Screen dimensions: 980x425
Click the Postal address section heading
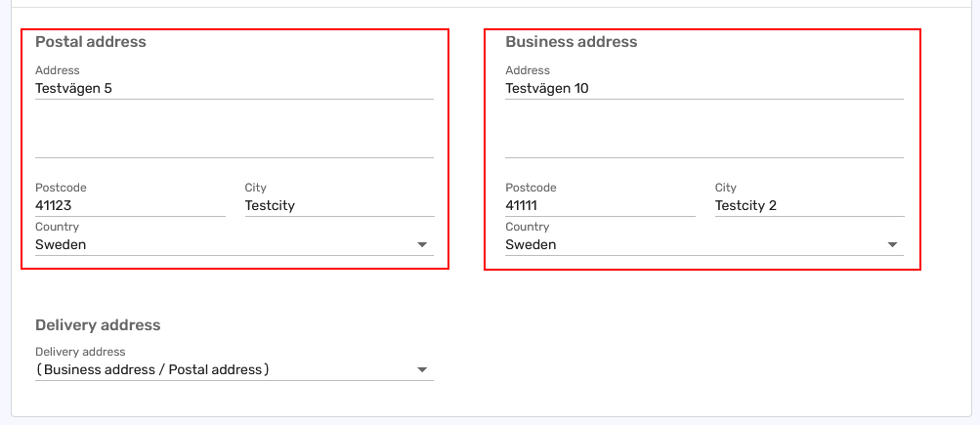point(91,42)
